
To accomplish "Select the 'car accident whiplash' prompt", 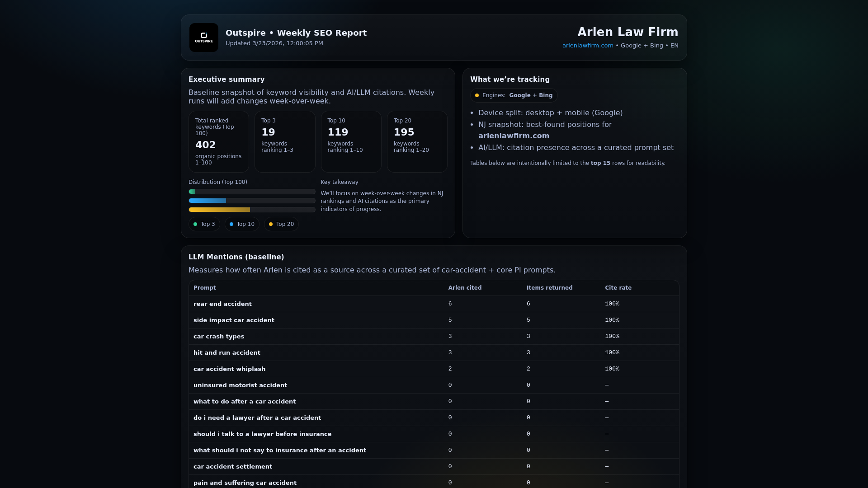I will tap(230, 369).
